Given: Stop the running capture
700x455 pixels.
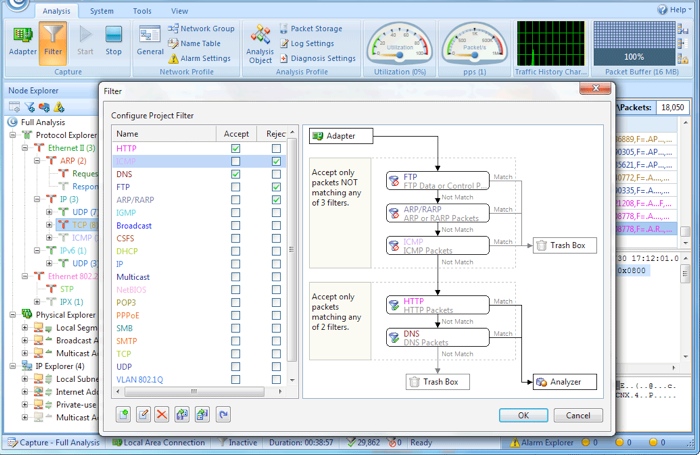Looking at the screenshot, I should (113, 41).
